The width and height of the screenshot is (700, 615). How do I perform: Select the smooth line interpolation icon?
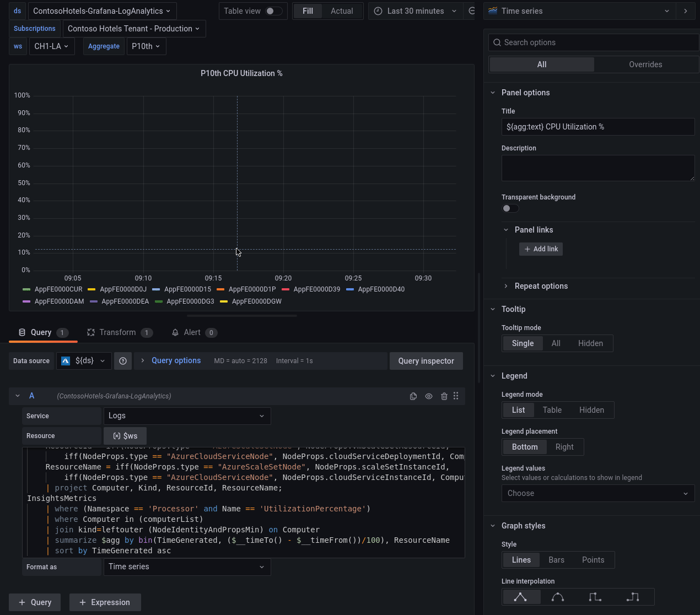click(x=557, y=597)
